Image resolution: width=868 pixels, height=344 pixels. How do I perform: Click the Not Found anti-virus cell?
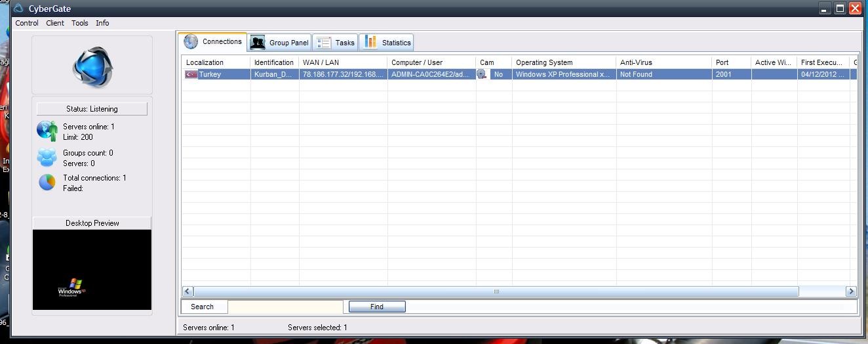663,74
